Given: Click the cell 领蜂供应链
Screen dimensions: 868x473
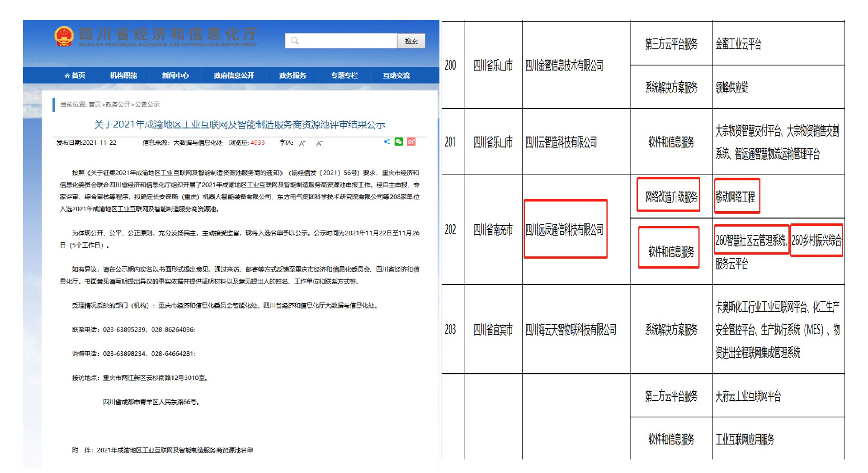Looking at the screenshot, I should pos(732,87).
